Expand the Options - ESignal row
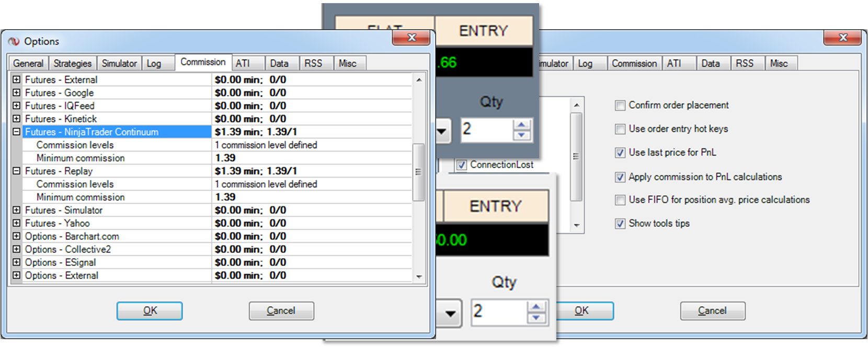The width and height of the screenshot is (868, 348). [x=16, y=262]
